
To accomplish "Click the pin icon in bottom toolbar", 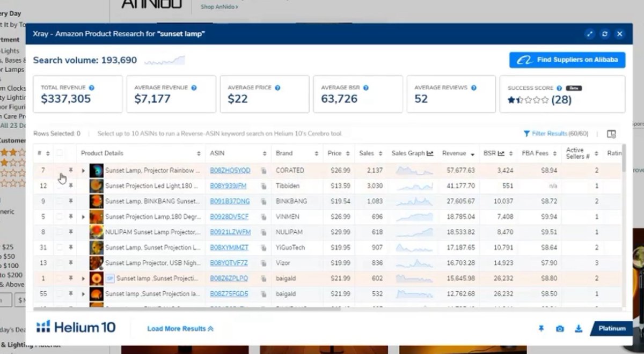I will tap(541, 329).
